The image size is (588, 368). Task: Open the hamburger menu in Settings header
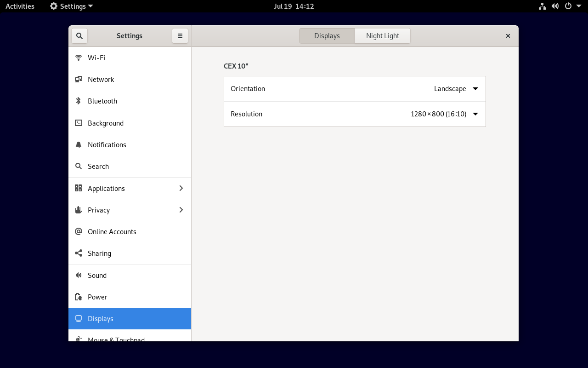point(180,36)
